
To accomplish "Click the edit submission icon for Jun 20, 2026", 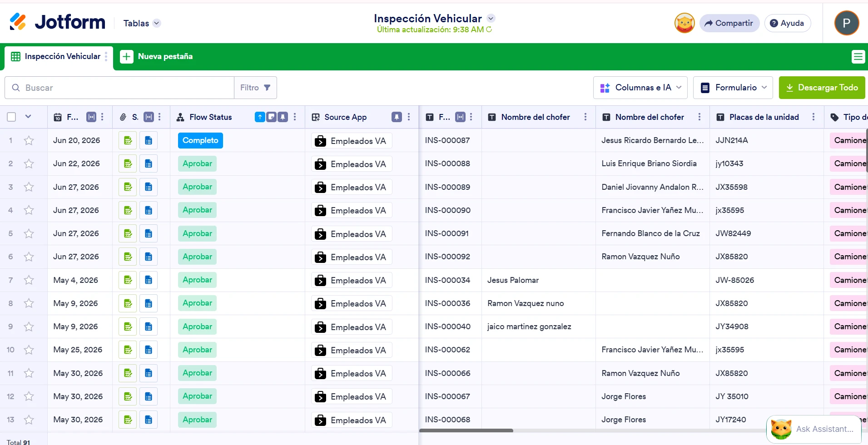I will coord(128,141).
